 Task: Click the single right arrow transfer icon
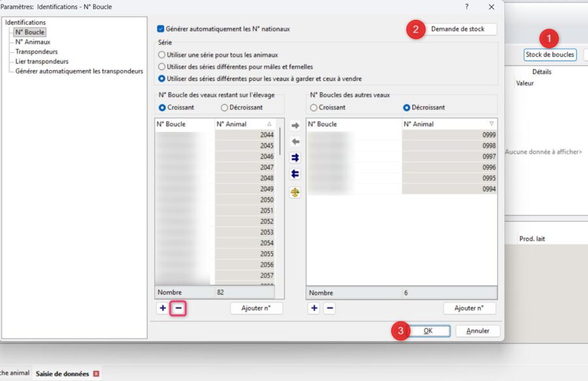pyautogui.click(x=295, y=125)
